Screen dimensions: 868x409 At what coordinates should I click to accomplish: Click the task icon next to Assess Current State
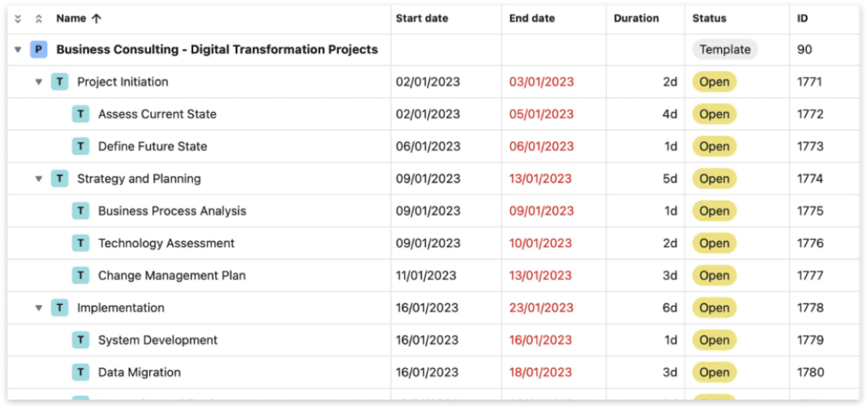pyautogui.click(x=81, y=114)
